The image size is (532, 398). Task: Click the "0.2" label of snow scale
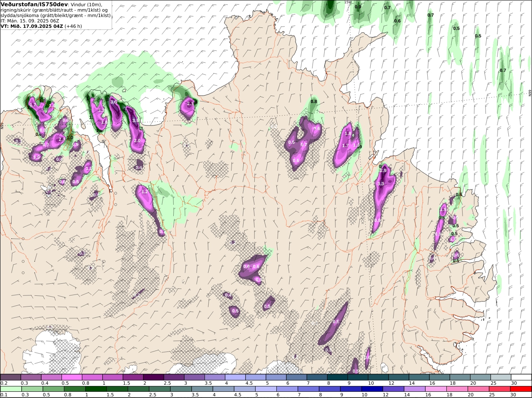(4, 383)
